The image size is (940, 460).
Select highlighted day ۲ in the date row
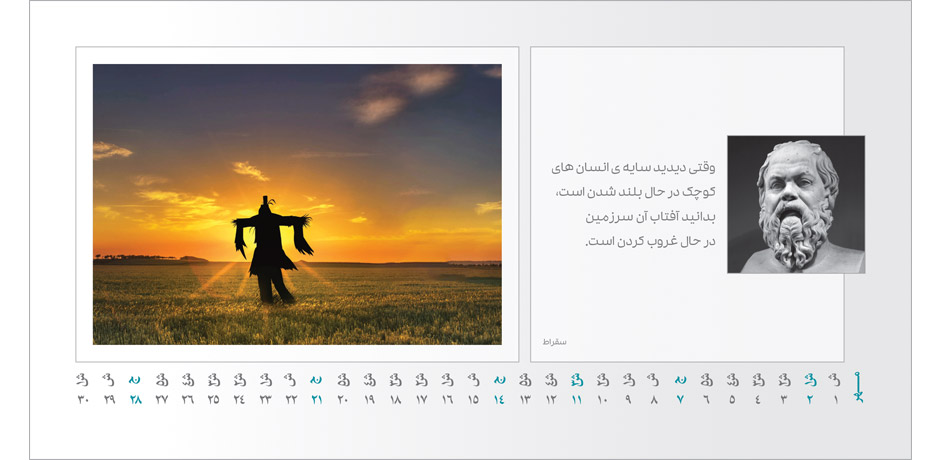[x=810, y=400]
